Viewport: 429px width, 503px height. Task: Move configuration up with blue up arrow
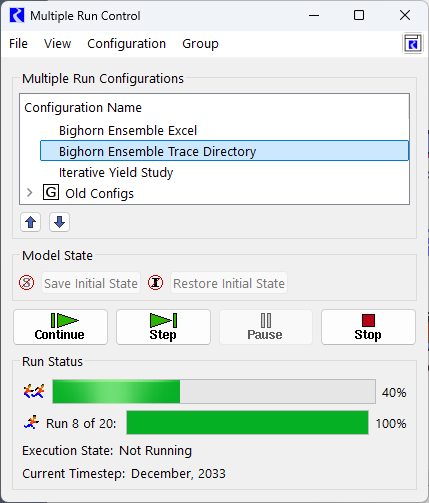31,222
